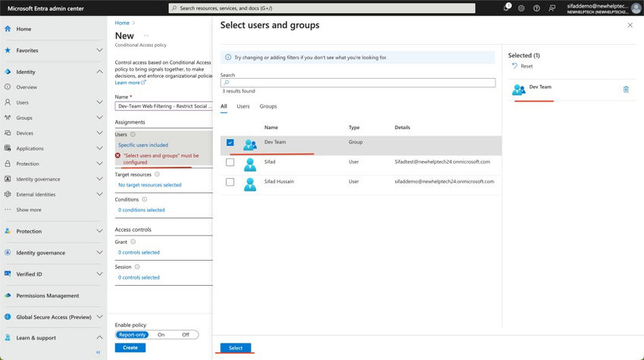Expand the Users submenu chevron
The width and height of the screenshot is (644, 360).
coord(99,102)
